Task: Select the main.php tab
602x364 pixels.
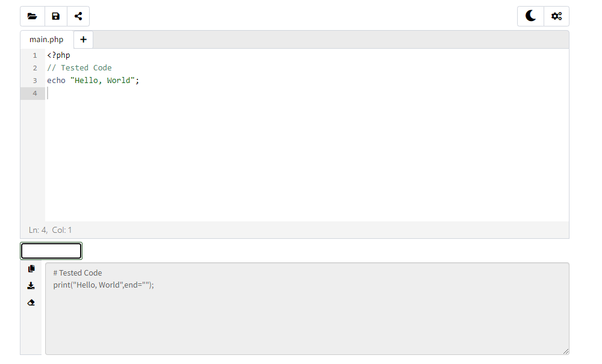Action: (x=46, y=40)
